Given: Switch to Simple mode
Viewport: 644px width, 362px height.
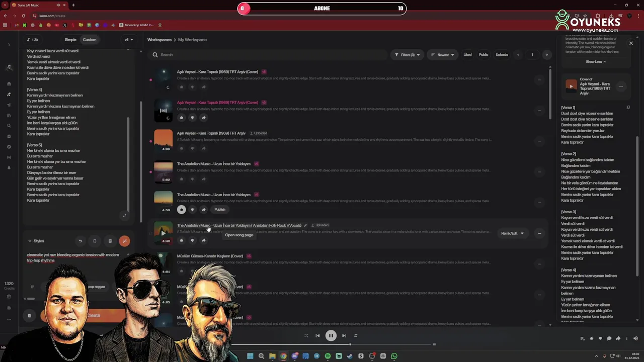Looking at the screenshot, I should (x=70, y=40).
